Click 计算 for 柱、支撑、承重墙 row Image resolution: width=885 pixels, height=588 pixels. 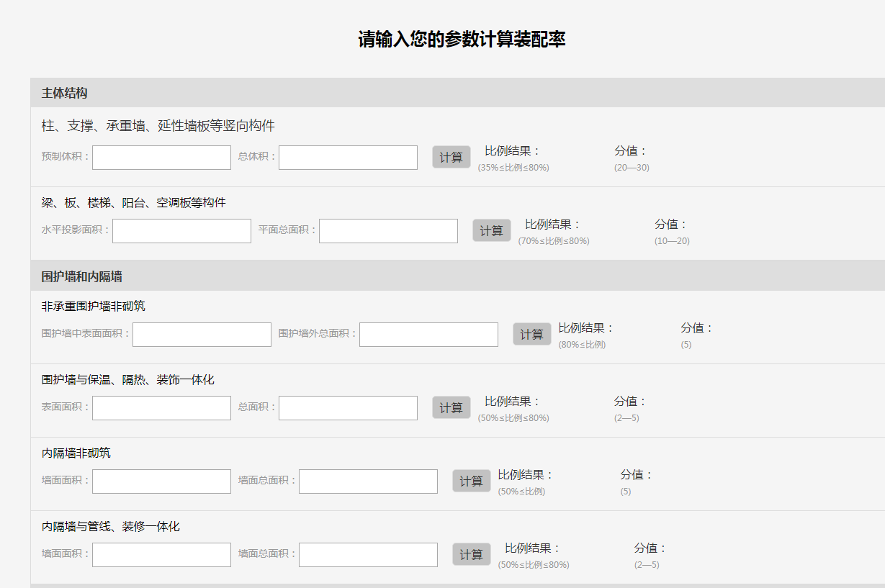(x=452, y=157)
